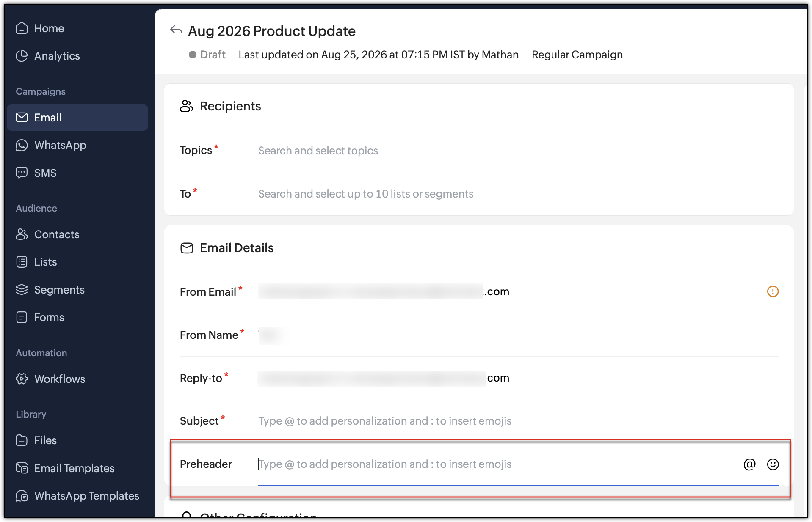812x522 pixels.
Task: Click the back arrow beside campaign title
Action: click(x=176, y=30)
